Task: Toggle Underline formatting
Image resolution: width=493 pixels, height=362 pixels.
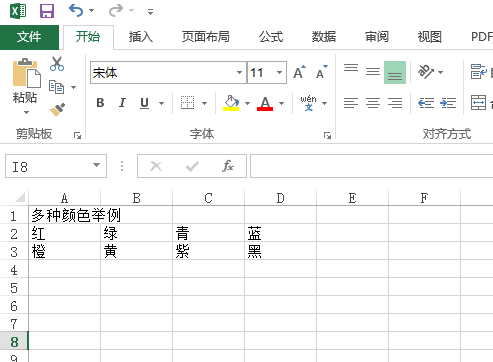Action: [144, 103]
